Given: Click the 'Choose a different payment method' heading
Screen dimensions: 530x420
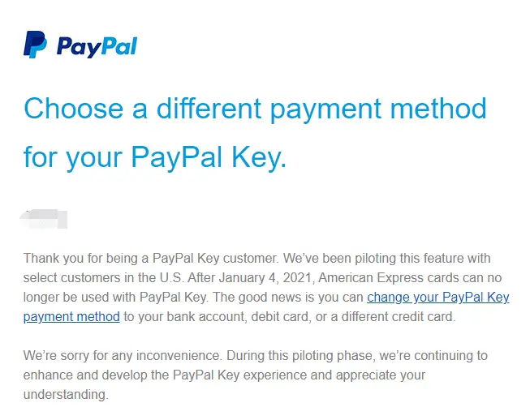Looking at the screenshot, I should pyautogui.click(x=255, y=109).
